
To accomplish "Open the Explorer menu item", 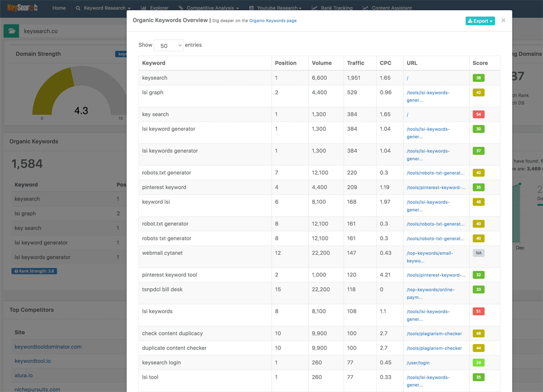I will point(154,8).
